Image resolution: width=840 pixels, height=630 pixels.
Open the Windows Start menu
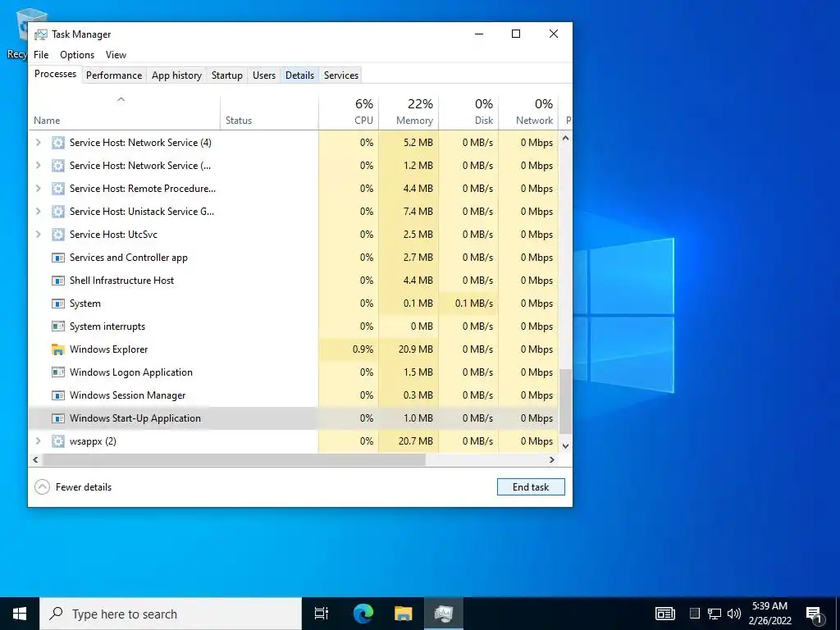[20, 614]
